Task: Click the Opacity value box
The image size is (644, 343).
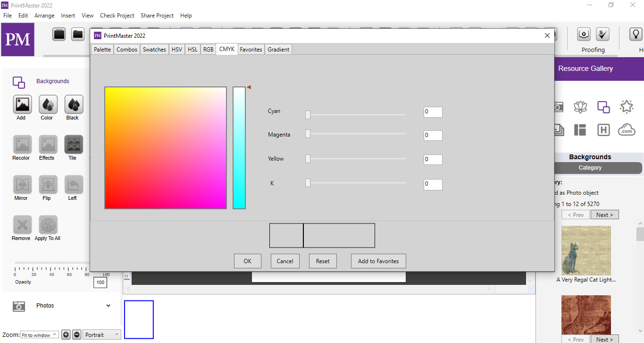Action: 100,283
